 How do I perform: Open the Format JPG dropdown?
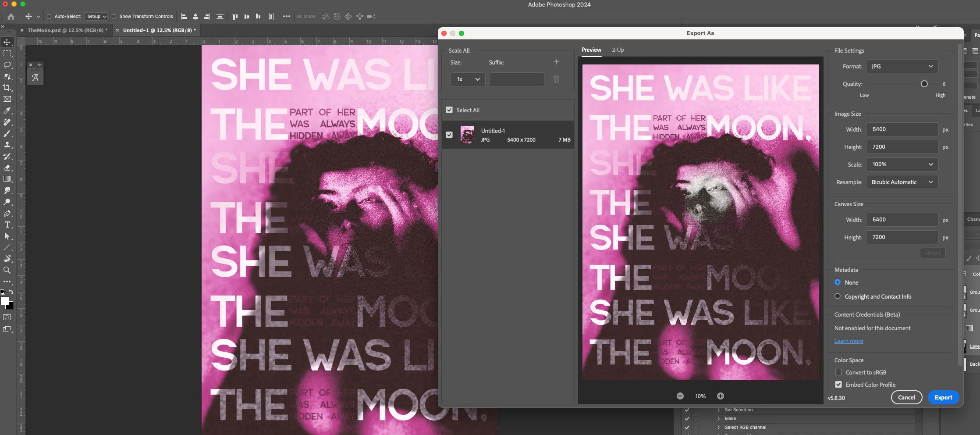coord(902,66)
